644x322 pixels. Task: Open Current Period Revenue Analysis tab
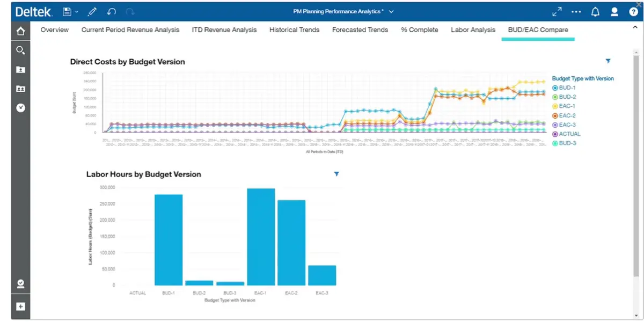[130, 30]
